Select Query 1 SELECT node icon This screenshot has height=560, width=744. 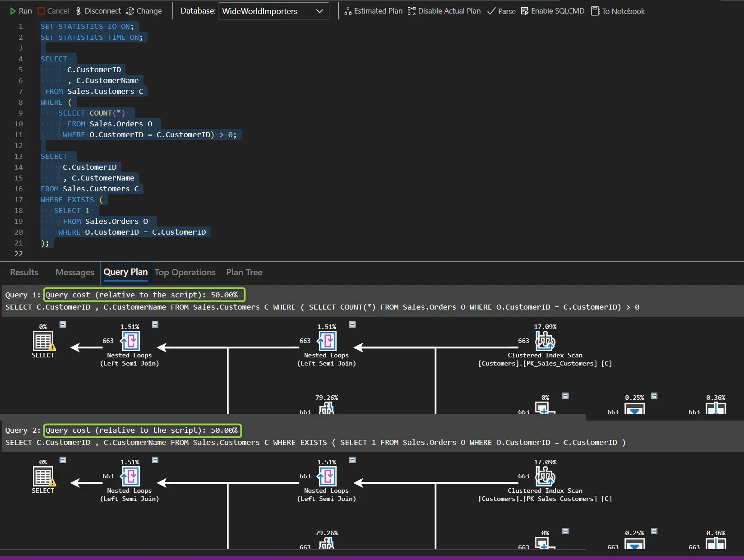click(43, 341)
